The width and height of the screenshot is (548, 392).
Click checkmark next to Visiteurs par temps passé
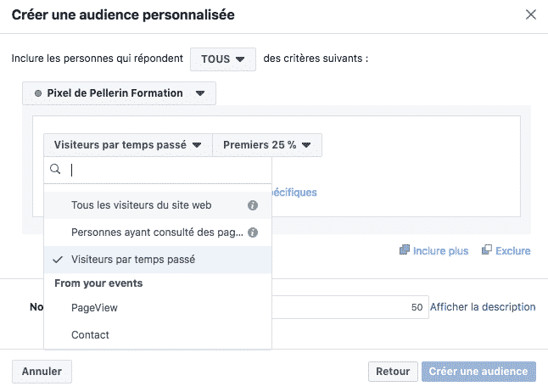point(58,259)
